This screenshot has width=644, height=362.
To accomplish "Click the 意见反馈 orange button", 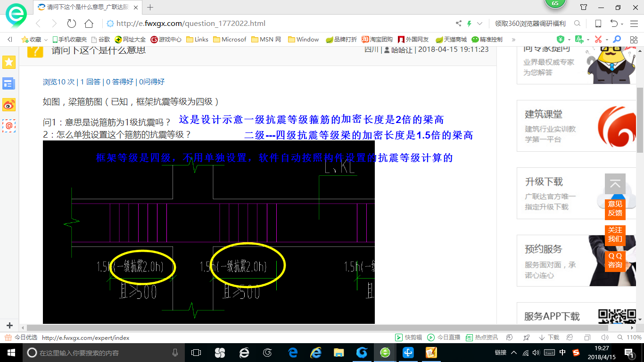I will 615,209.
